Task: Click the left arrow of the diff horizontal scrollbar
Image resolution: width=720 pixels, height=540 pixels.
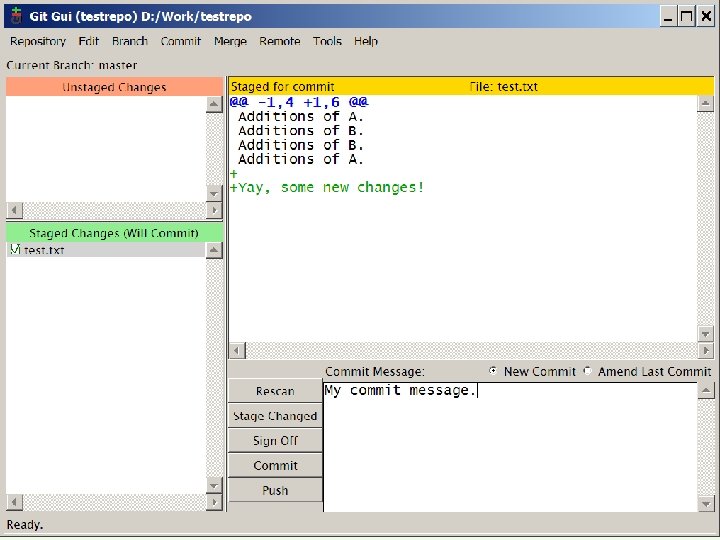Action: point(237,350)
